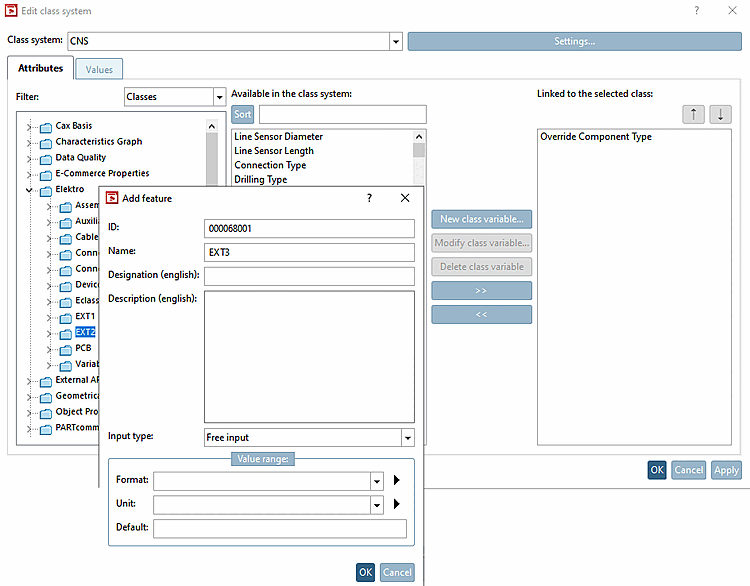Click the Data Quality folder icon
This screenshot has height=586, width=750.
[x=46, y=159]
